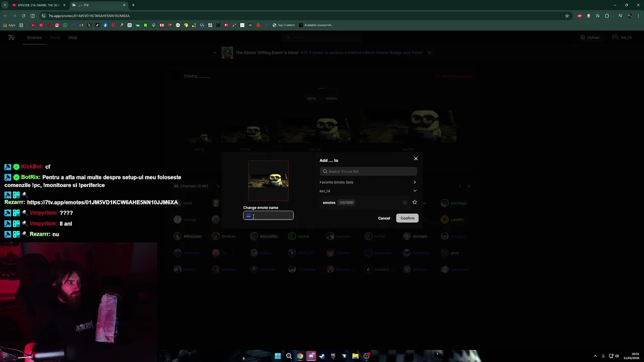Open Chrome from the taskbar
Image resolution: width=644 pixels, height=362 pixels.
(300, 356)
